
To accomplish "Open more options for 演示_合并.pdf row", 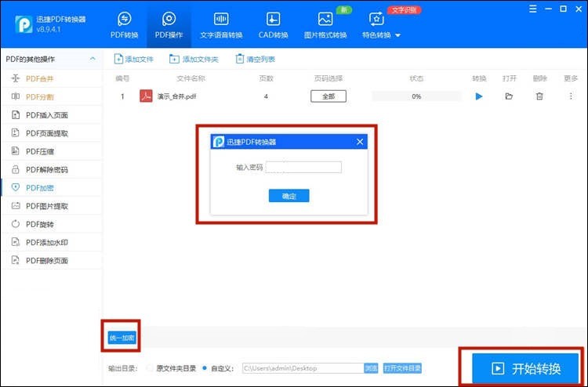I will [x=571, y=96].
